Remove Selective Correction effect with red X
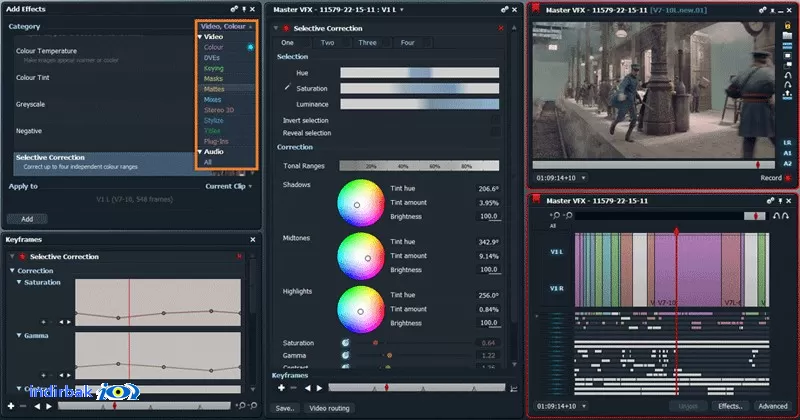Image resolution: width=800 pixels, height=420 pixels. 501,28
